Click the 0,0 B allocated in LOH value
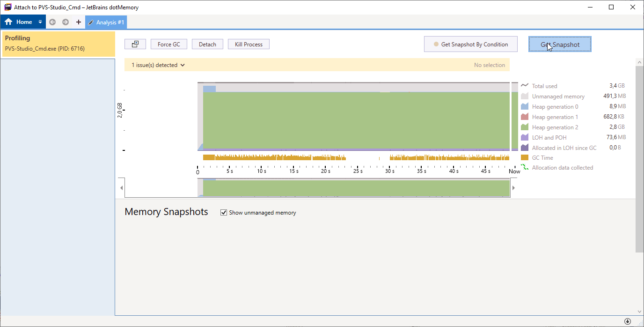644x327 pixels. point(615,148)
